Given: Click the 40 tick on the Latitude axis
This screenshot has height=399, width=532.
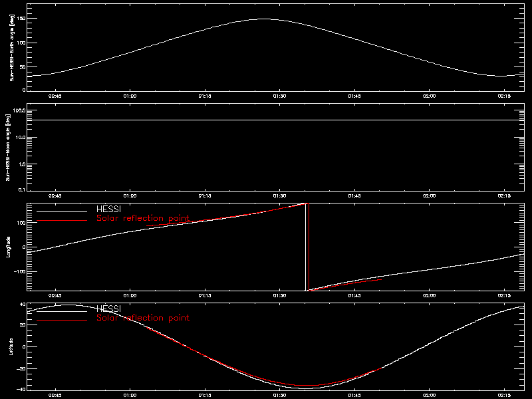Looking at the screenshot, I should pos(23,305).
